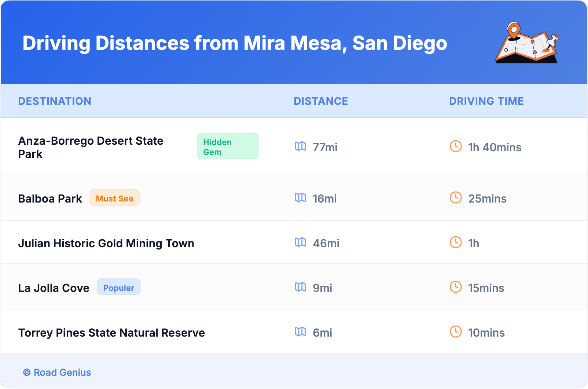Click the map icon beside 9mi
Screen dimensions: 588x389
[x=300, y=287]
